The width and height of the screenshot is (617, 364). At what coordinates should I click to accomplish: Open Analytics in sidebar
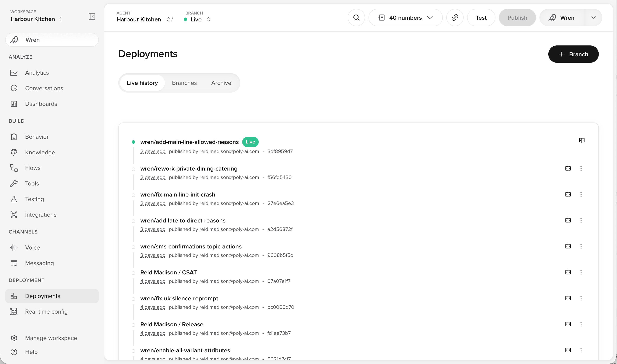click(52, 72)
